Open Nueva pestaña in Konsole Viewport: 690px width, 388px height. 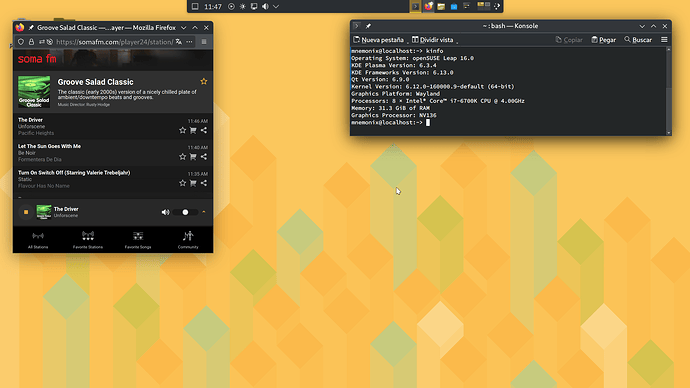(378, 40)
